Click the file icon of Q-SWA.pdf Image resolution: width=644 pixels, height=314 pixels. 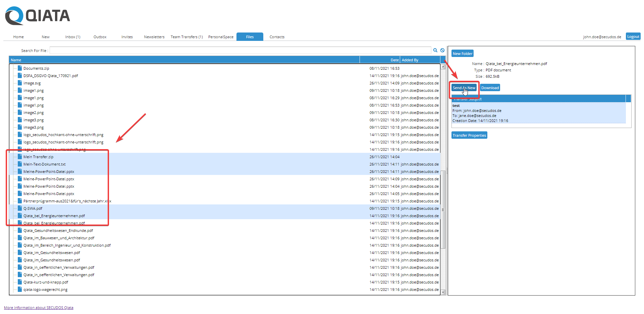point(20,208)
